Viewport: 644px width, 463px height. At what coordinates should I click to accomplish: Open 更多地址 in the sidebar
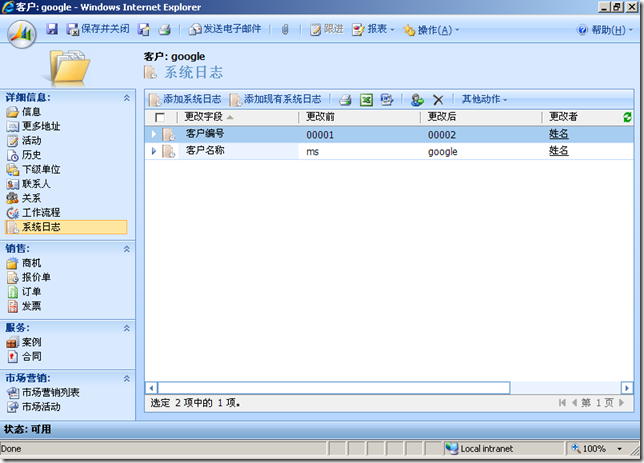click(x=33, y=126)
